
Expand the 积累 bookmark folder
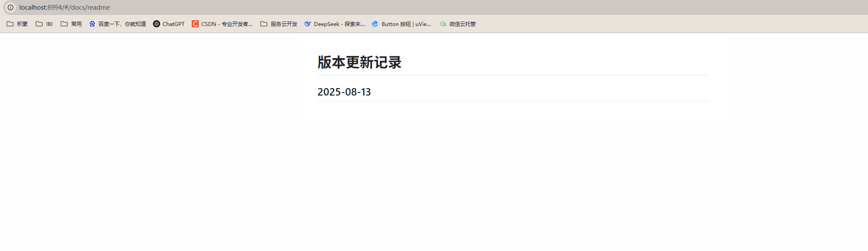[18, 24]
